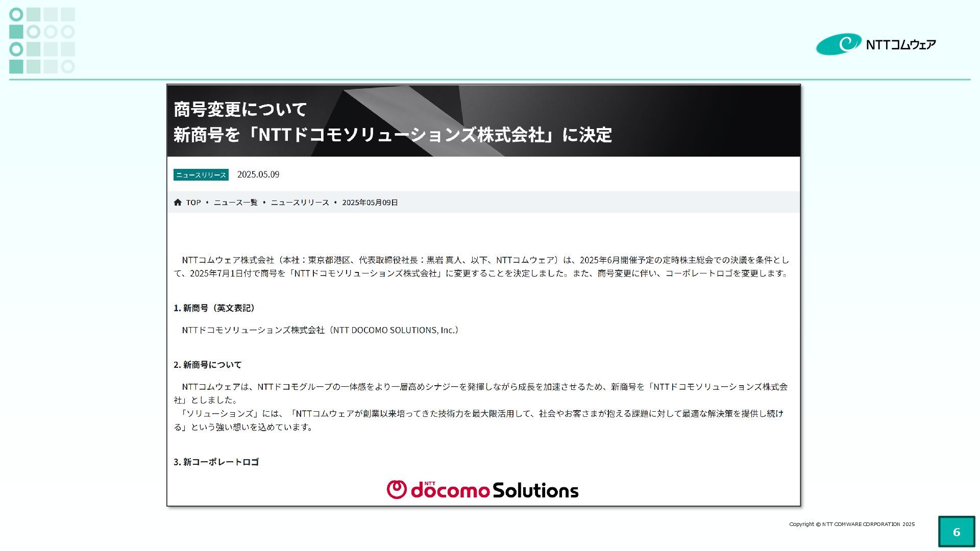Click the decorative squares pattern icon
Image resolution: width=980 pixels, height=551 pixels.
click(42, 40)
